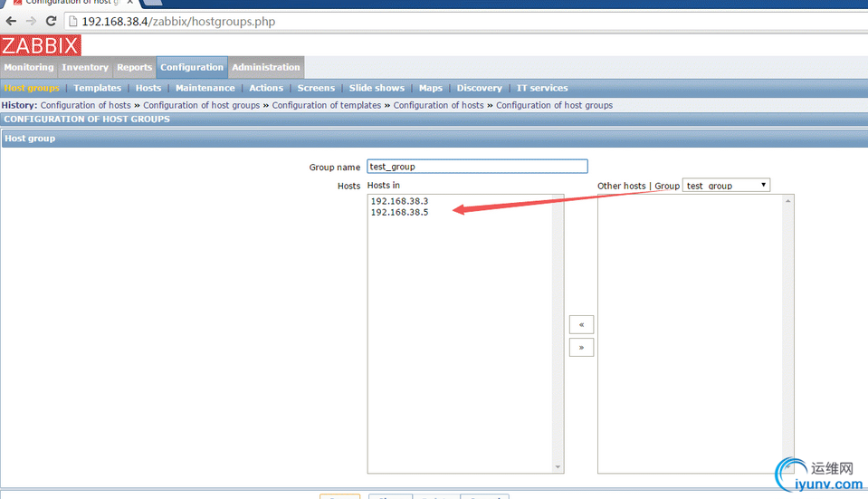Select host 192.168.38.3 in Hosts in
The height and width of the screenshot is (499, 868).
click(x=400, y=201)
